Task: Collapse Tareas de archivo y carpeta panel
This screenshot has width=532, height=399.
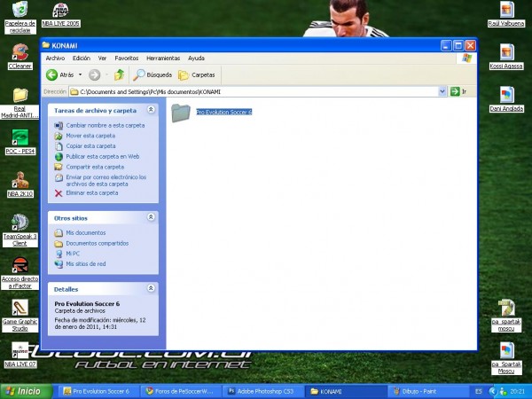Action: point(151,109)
